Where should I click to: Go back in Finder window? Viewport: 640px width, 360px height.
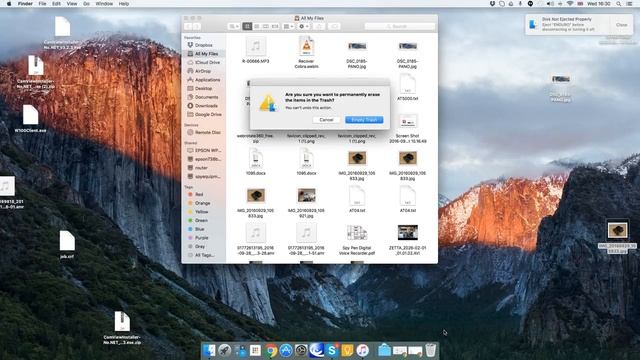point(188,27)
